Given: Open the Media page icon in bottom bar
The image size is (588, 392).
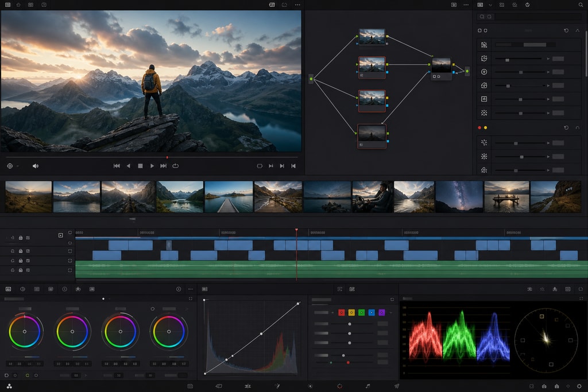Looking at the screenshot, I should 190,386.
